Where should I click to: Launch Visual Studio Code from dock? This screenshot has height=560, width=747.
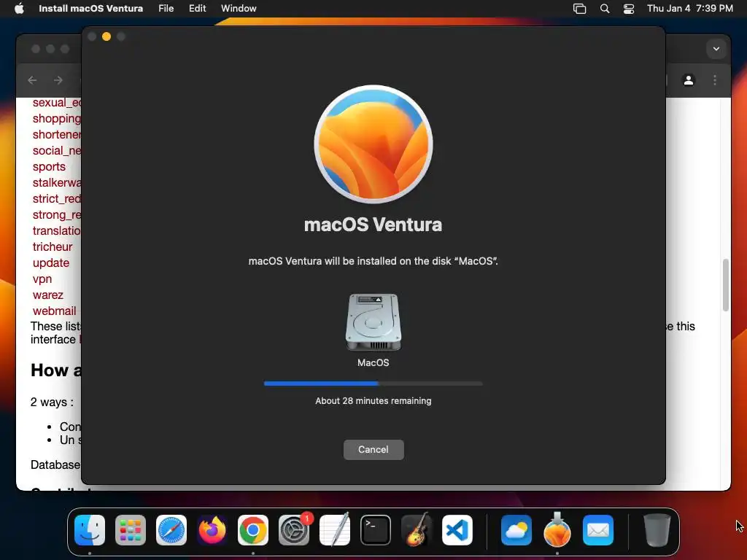[x=457, y=530]
